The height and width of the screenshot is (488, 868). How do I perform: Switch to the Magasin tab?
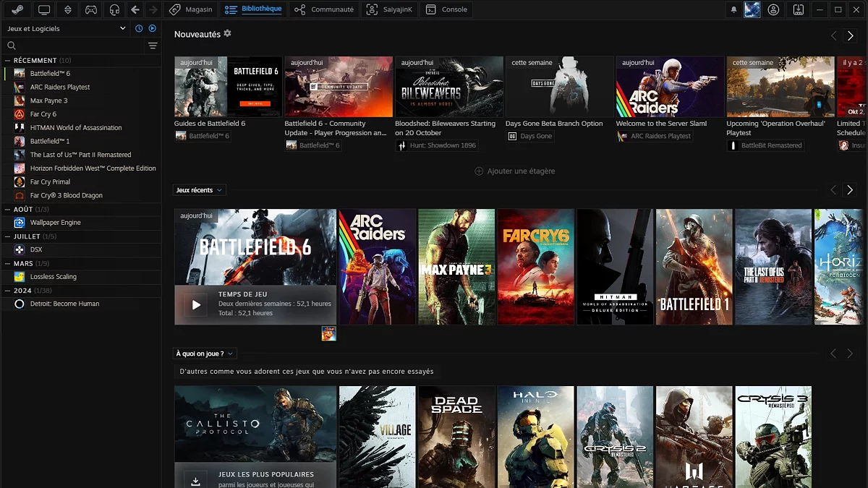click(192, 10)
